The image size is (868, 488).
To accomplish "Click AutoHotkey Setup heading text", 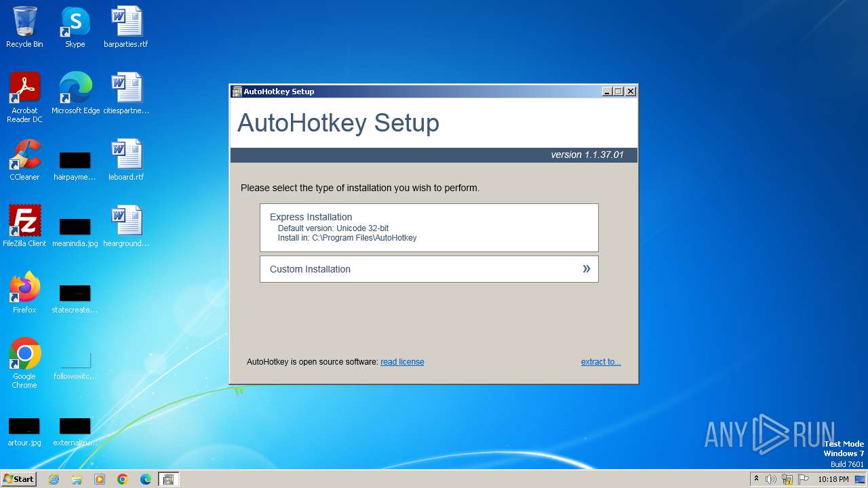I will 338,123.
